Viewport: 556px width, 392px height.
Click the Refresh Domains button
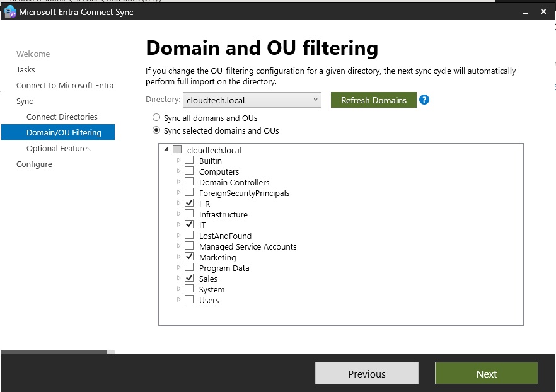tap(373, 100)
